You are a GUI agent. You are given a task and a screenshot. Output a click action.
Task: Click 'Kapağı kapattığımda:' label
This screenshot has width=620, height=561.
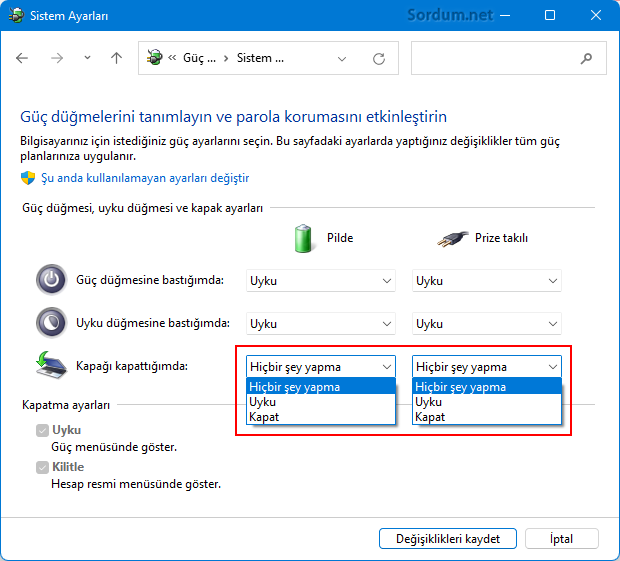(132, 366)
